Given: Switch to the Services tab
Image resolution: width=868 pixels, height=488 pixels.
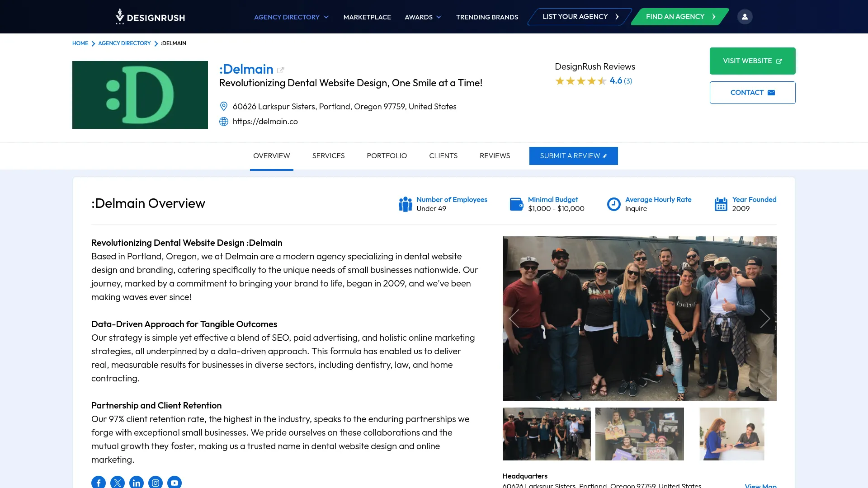Looking at the screenshot, I should click(x=328, y=155).
